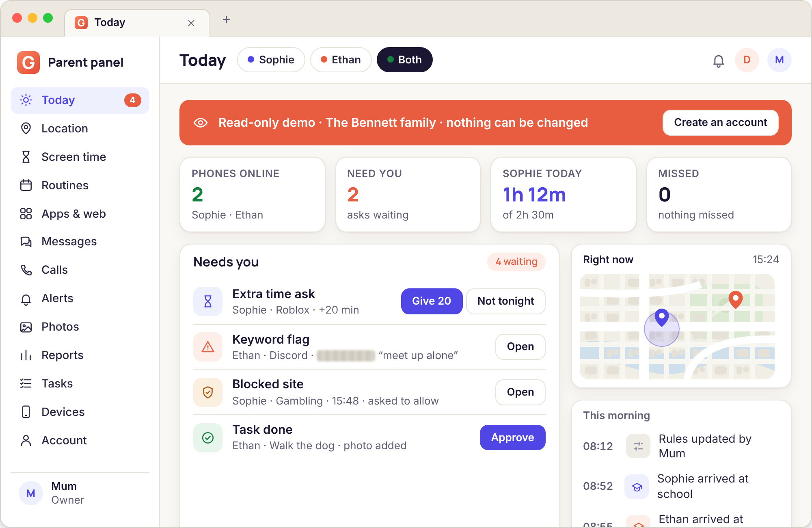This screenshot has width=812, height=528.
Task: Open Screen time in the sidebar
Action: point(80,157)
